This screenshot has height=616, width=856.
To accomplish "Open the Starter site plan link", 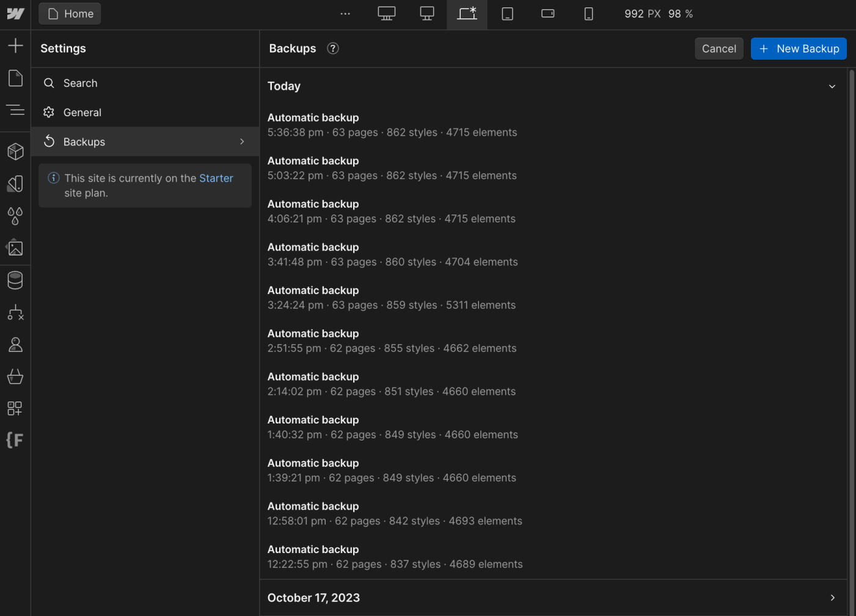I will (x=216, y=178).
